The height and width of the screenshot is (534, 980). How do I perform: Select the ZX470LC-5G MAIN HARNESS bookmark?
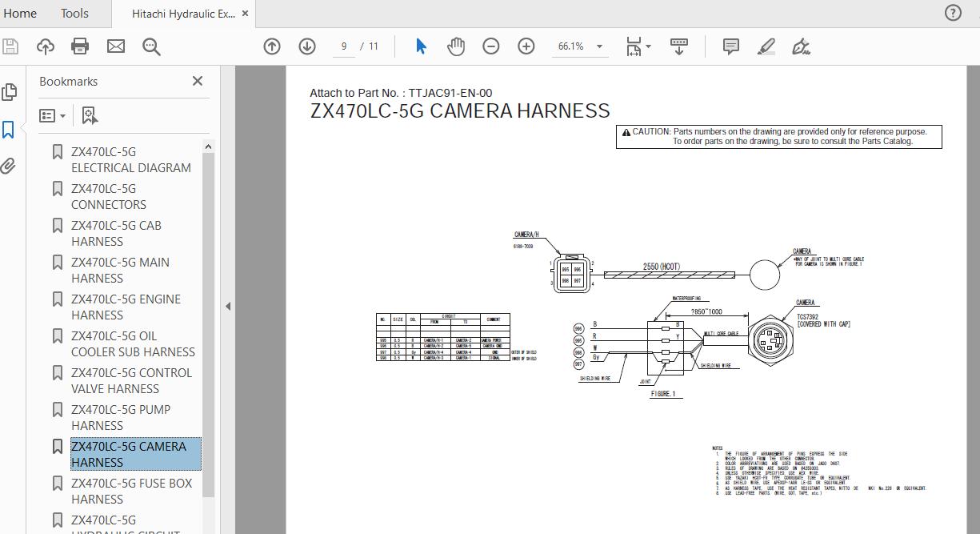120,270
